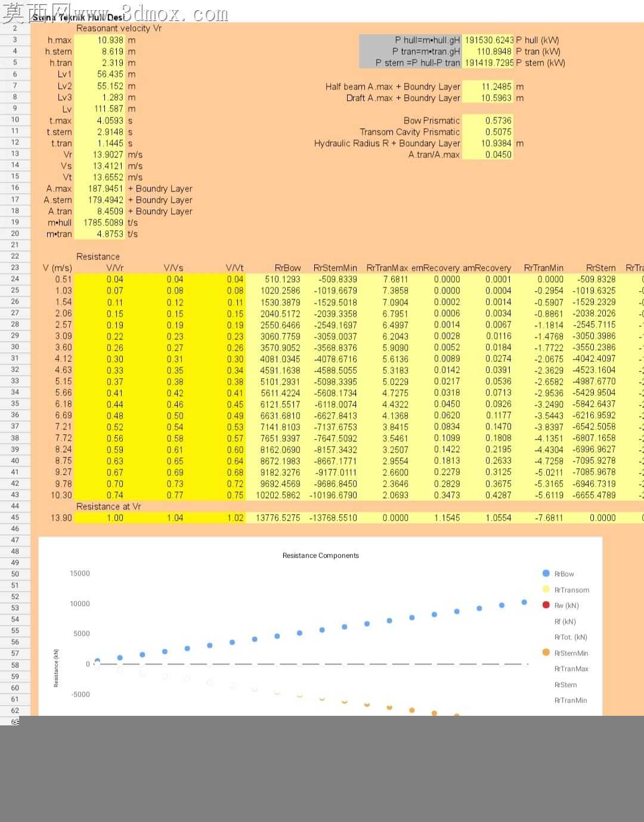Select the Bow Prismatic value 0.5736
Image resolution: width=644 pixels, height=822 pixels.
pos(499,120)
